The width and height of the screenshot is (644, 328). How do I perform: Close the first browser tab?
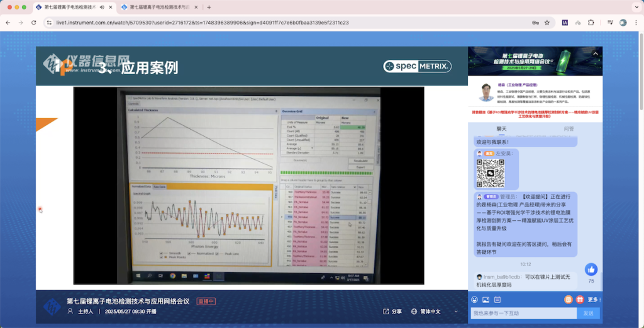click(111, 7)
